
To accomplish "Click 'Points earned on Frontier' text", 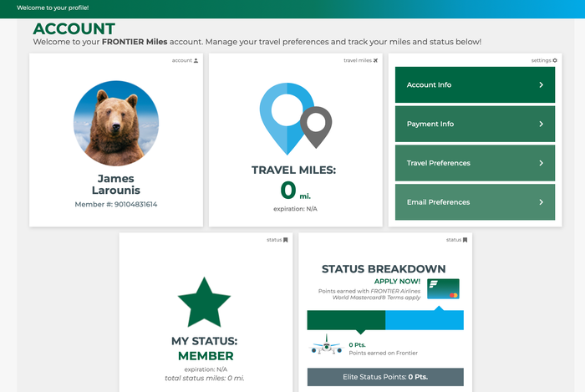I will (x=383, y=353).
